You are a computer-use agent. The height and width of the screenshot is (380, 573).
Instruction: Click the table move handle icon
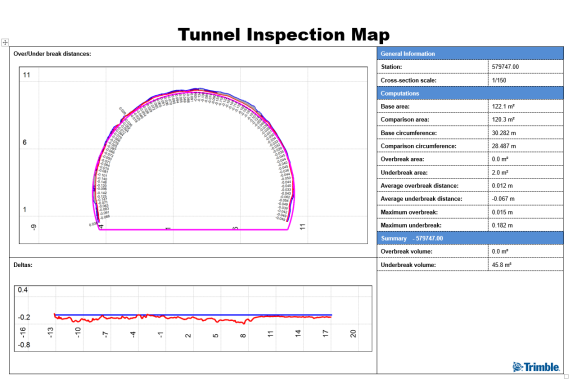click(5, 42)
